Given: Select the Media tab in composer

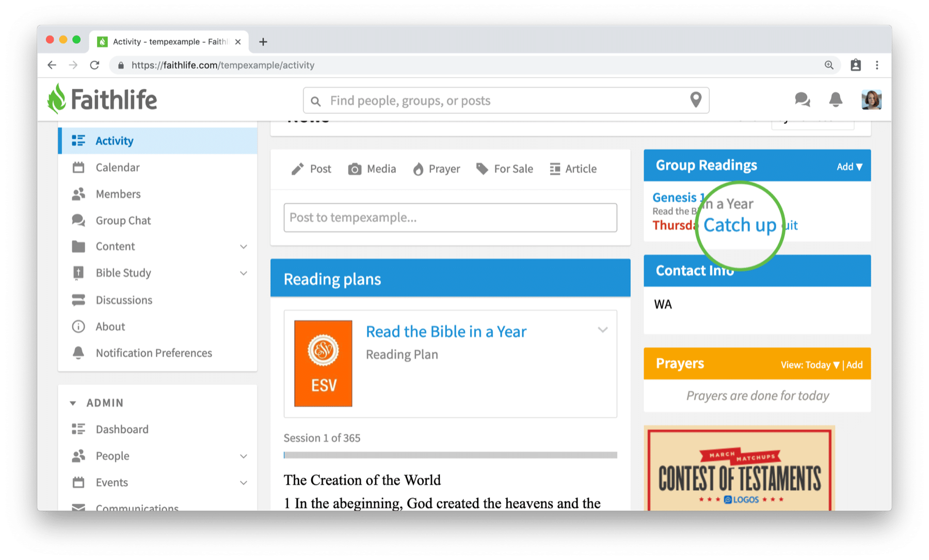Looking at the screenshot, I should point(372,169).
